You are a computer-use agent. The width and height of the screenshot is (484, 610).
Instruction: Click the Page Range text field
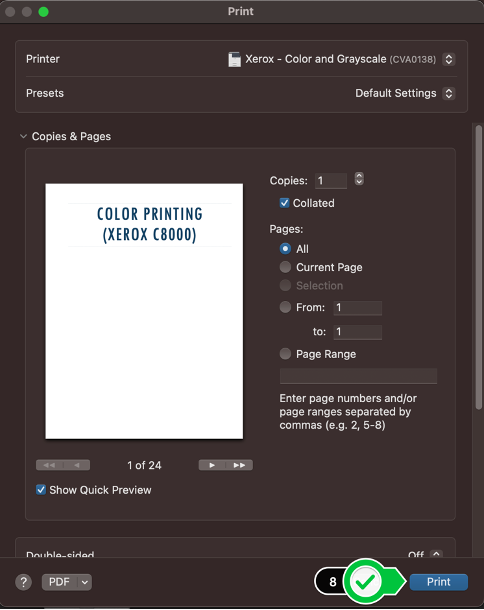pyautogui.click(x=358, y=376)
